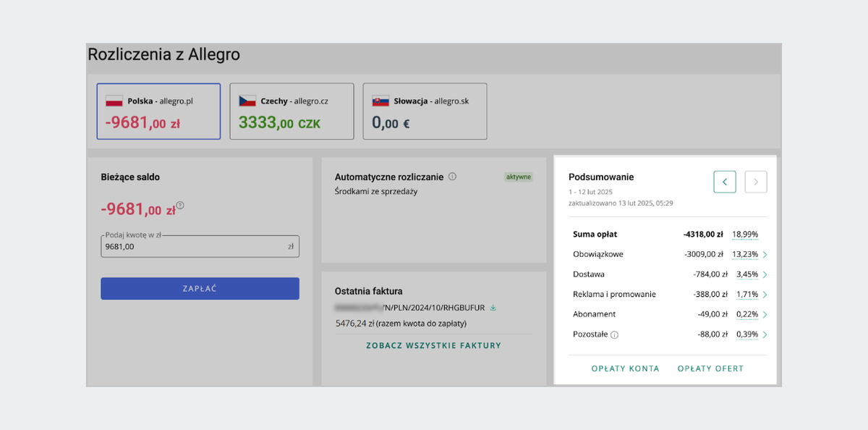Viewport: 868px width, 430px height.
Task: Click the 3,45% Dostawa percentage
Action: tap(747, 274)
